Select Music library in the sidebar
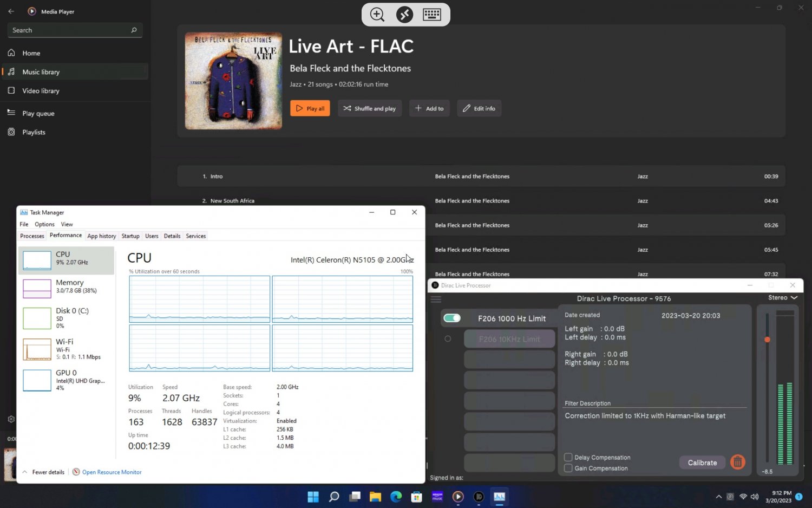 74,72
